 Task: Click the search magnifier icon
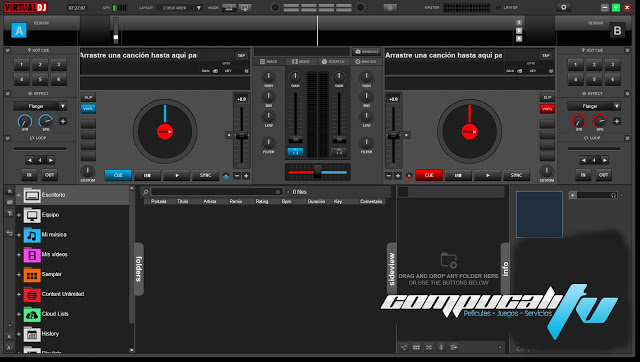pos(146,192)
